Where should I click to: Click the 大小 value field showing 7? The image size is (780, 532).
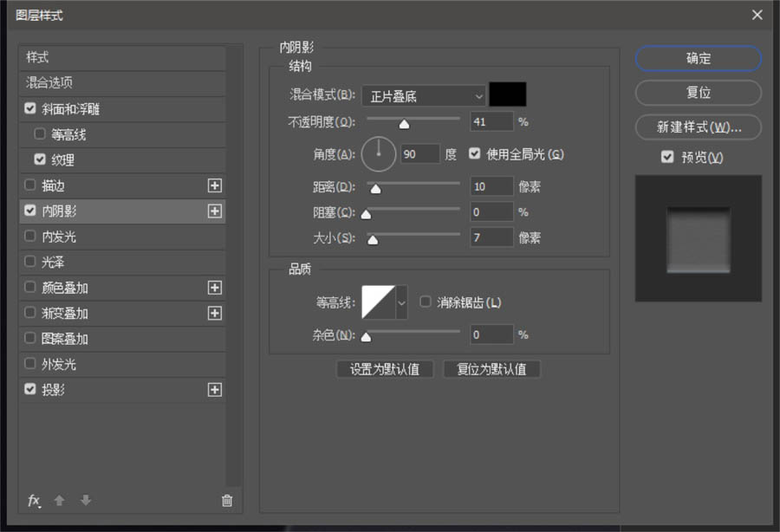point(491,237)
